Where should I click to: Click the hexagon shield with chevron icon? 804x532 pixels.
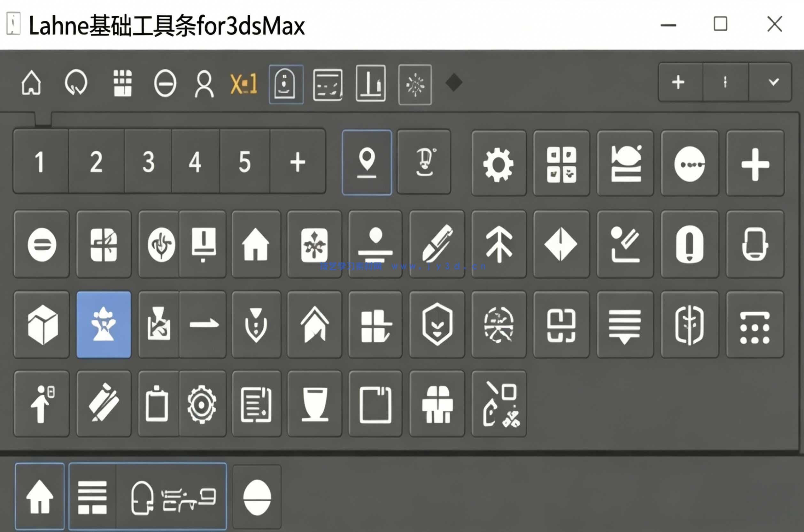coord(437,324)
